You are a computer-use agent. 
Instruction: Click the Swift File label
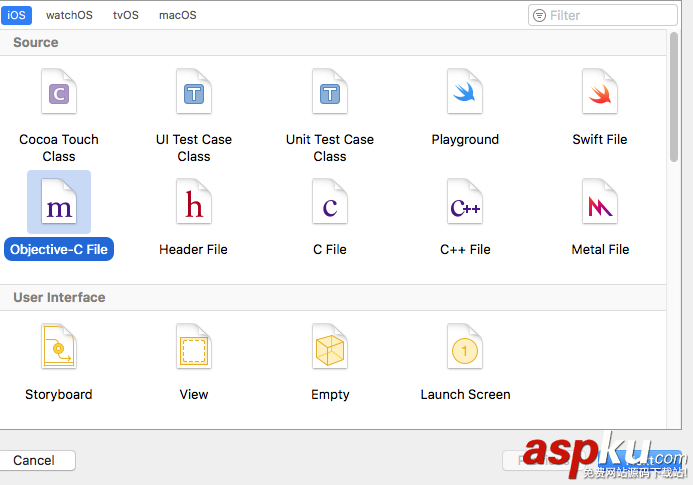pyautogui.click(x=600, y=139)
